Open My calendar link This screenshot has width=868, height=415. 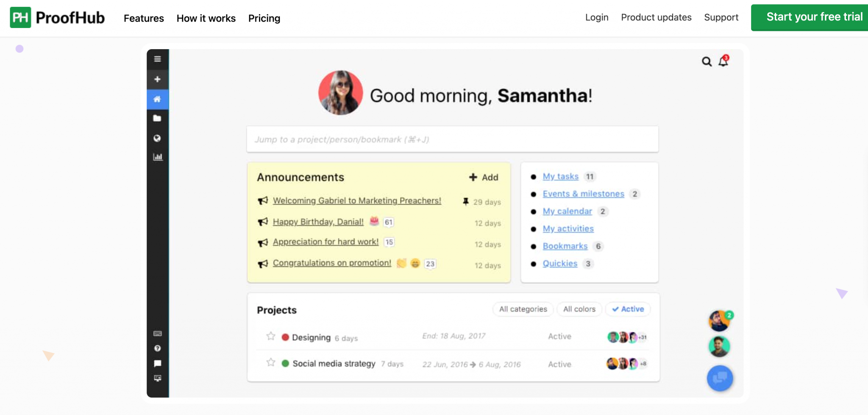coord(567,211)
